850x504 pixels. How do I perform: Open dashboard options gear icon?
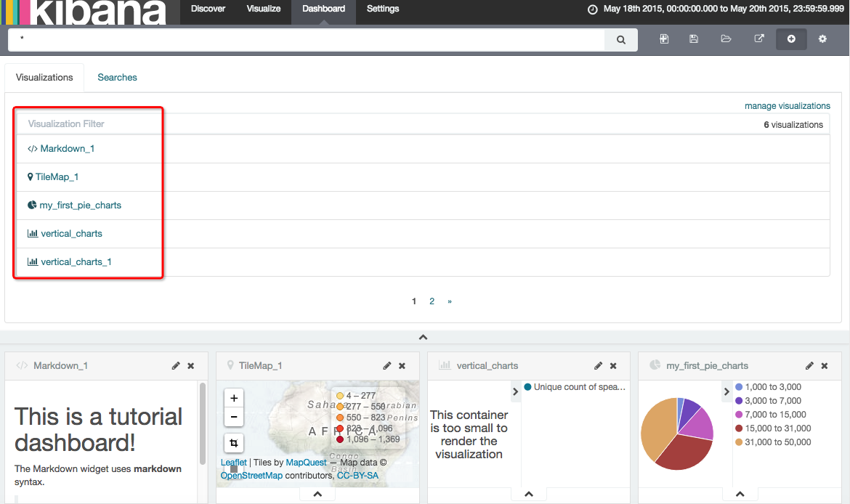coord(822,39)
